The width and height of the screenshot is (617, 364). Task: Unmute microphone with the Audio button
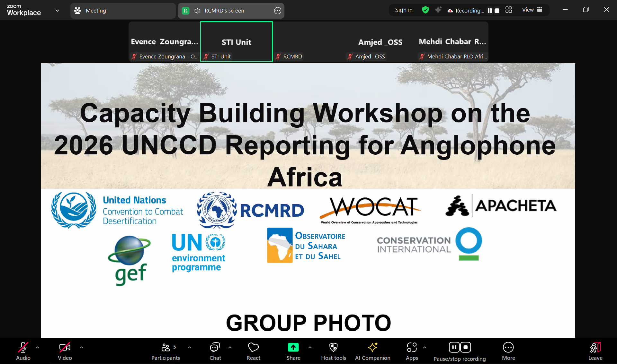(23, 351)
